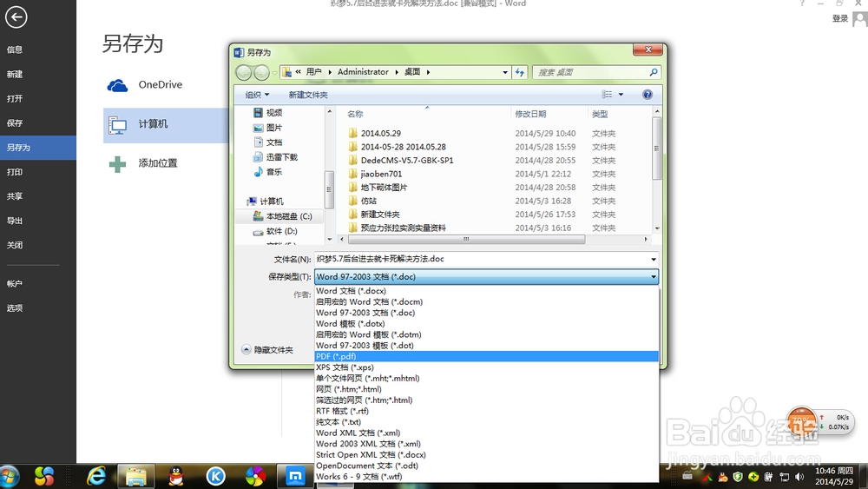This screenshot has height=489, width=868.
Task: Choose 网页 (*.htm;*.html) file type
Action: (487, 389)
